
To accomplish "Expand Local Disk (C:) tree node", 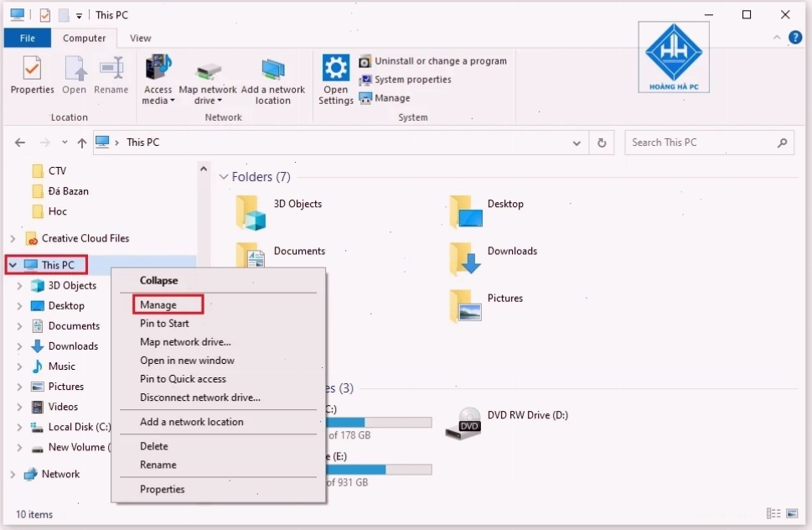I will [19, 427].
